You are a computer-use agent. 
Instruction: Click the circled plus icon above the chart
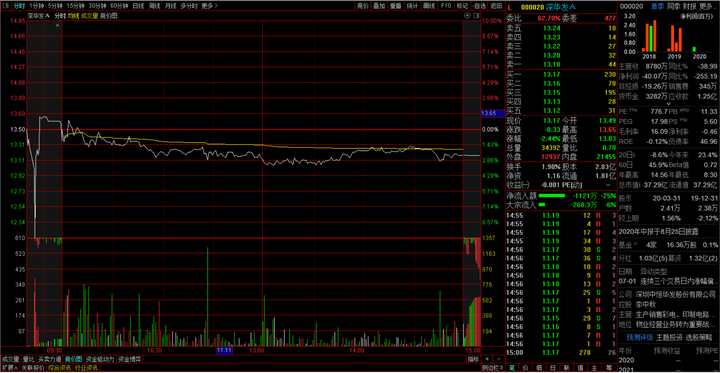click(x=467, y=15)
